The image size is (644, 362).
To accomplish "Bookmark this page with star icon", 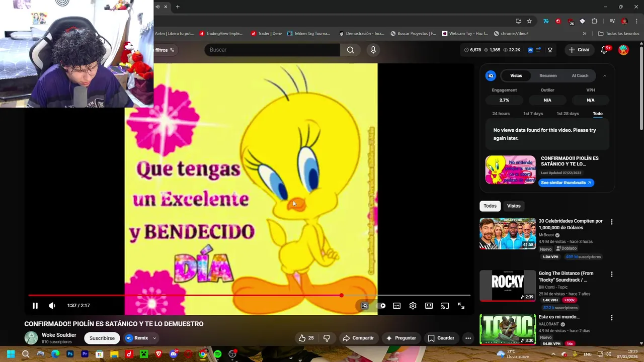I will pyautogui.click(x=529, y=21).
